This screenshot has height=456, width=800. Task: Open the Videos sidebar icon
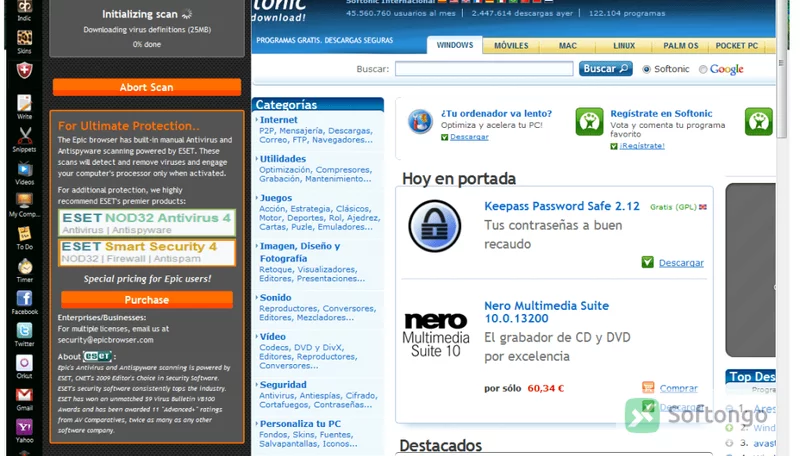point(24,173)
